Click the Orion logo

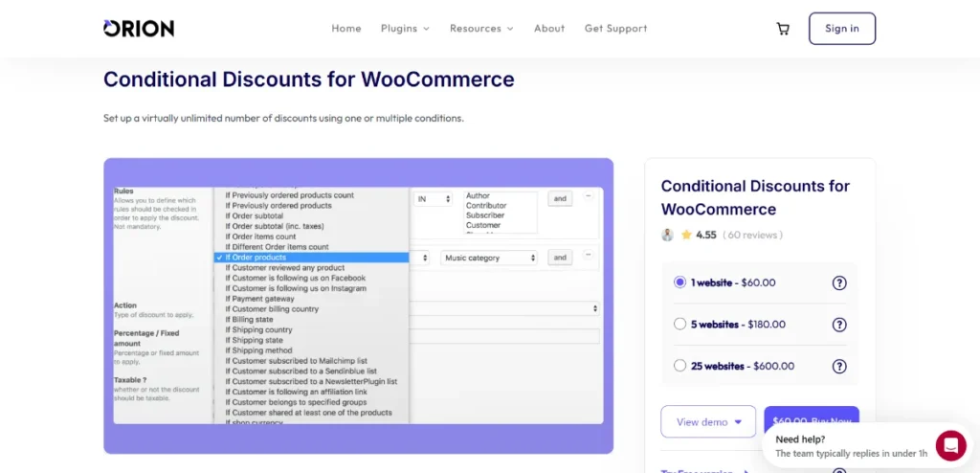[x=139, y=29]
